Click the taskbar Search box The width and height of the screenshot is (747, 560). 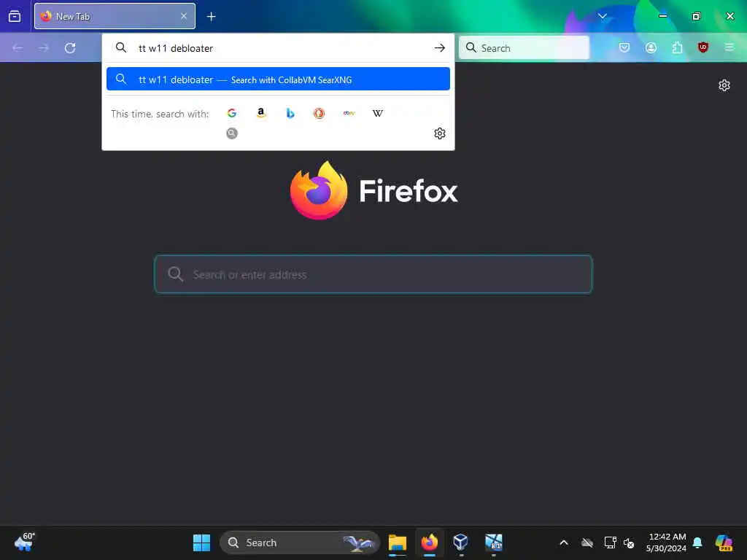click(300, 542)
